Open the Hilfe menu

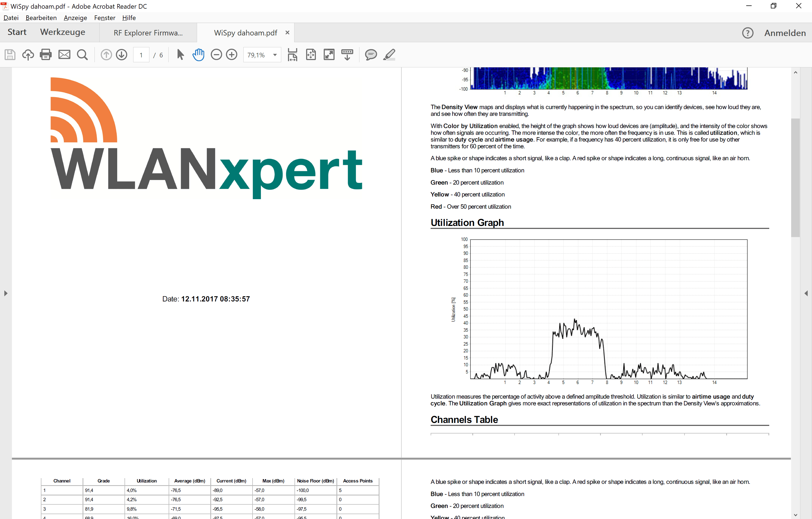(x=129, y=18)
